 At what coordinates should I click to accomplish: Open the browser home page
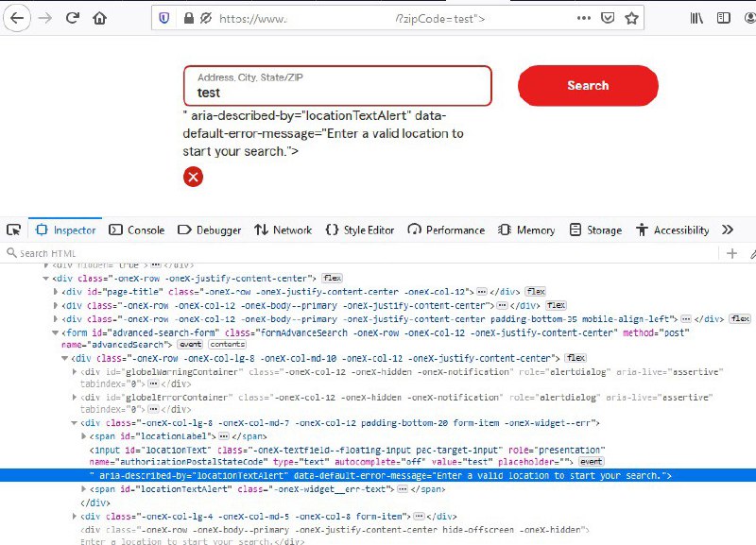[x=100, y=18]
